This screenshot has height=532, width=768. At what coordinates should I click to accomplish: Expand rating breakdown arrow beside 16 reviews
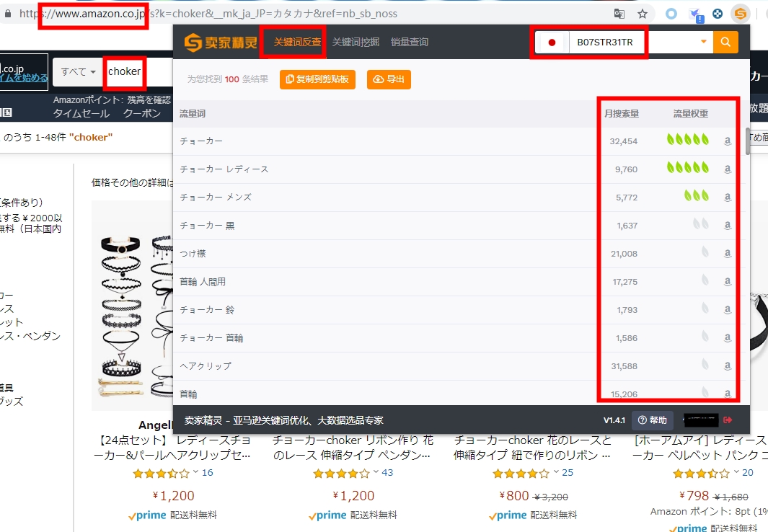click(x=195, y=471)
